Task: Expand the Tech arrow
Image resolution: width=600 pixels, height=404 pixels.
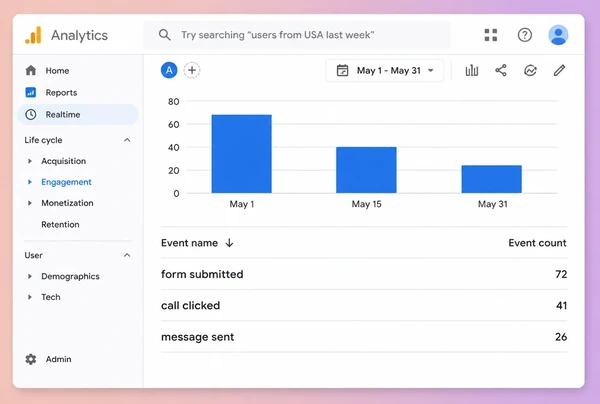Action: [x=30, y=297]
